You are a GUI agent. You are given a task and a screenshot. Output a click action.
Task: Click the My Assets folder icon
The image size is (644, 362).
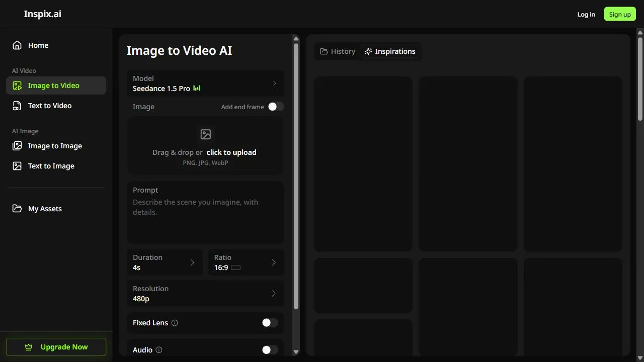pyautogui.click(x=17, y=209)
